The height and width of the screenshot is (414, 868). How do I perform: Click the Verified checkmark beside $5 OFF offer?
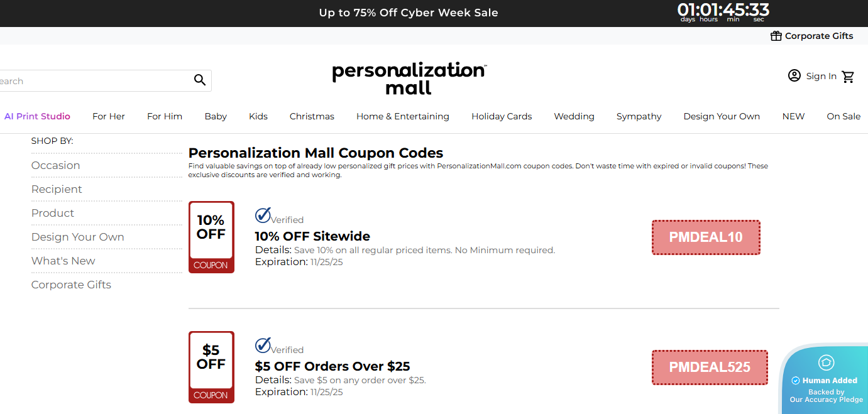pos(262,346)
